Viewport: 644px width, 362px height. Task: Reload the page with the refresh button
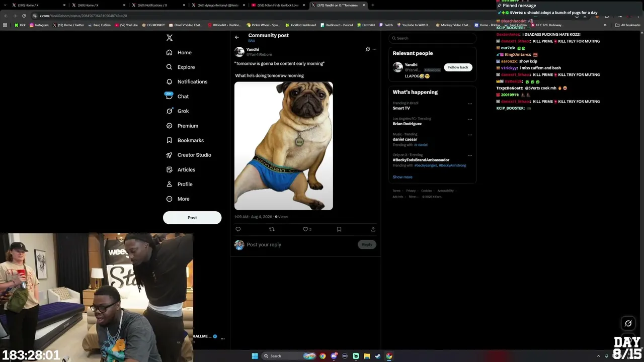(24, 16)
